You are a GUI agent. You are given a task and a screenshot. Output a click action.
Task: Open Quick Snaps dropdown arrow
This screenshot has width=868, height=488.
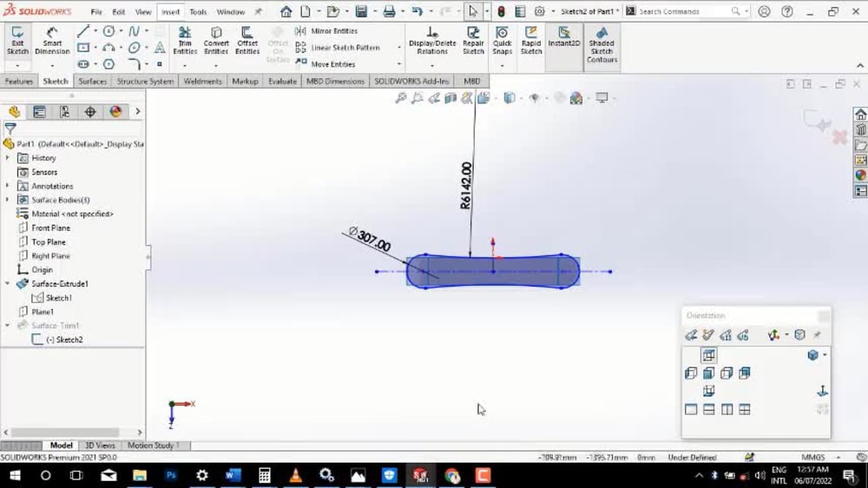(x=502, y=66)
